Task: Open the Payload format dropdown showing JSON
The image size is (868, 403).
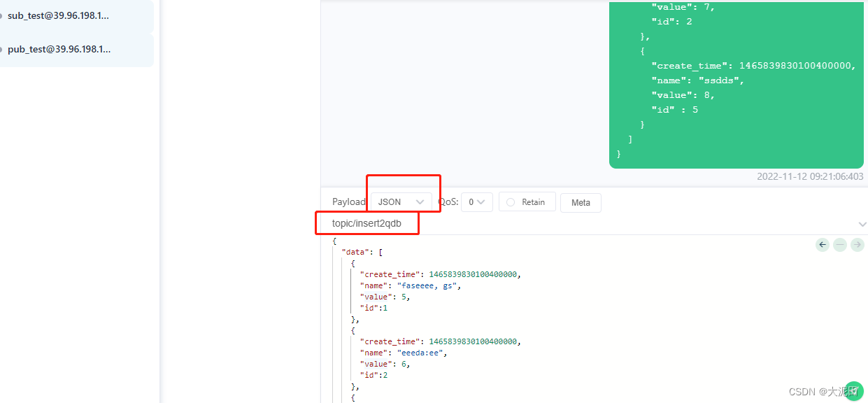Action: [x=400, y=201]
